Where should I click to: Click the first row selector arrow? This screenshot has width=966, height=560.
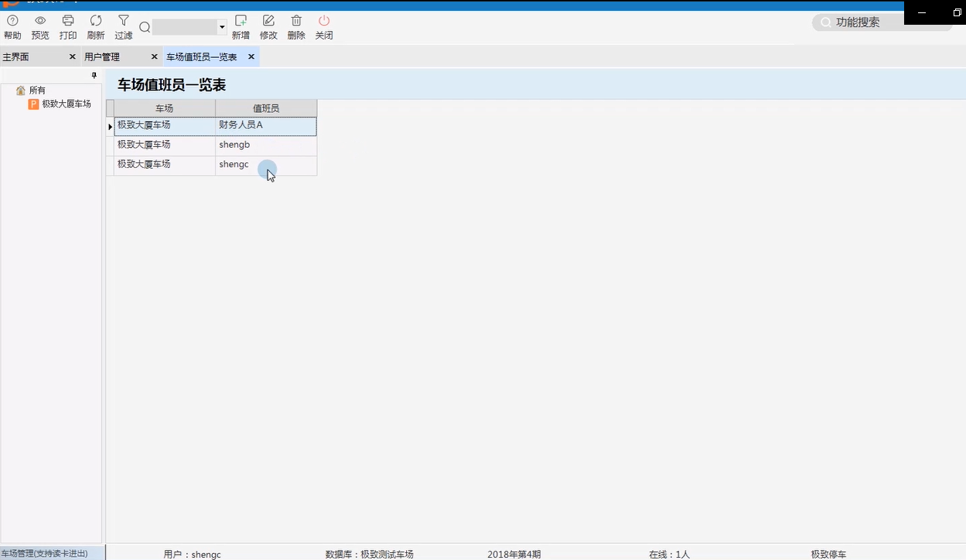[110, 126]
